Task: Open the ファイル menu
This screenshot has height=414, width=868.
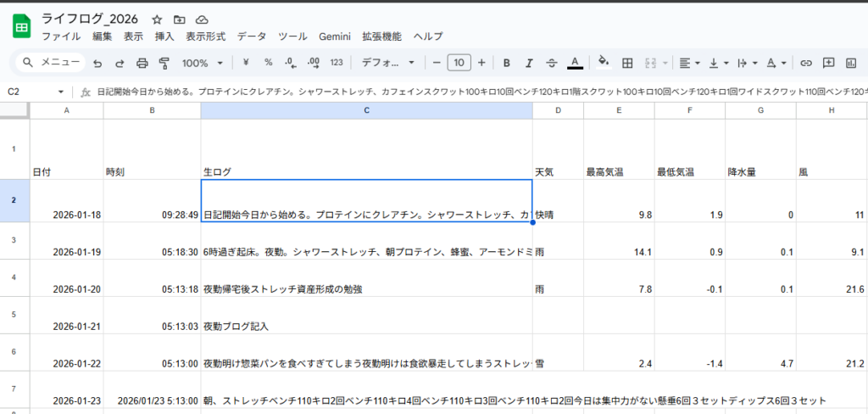Action: tap(61, 36)
